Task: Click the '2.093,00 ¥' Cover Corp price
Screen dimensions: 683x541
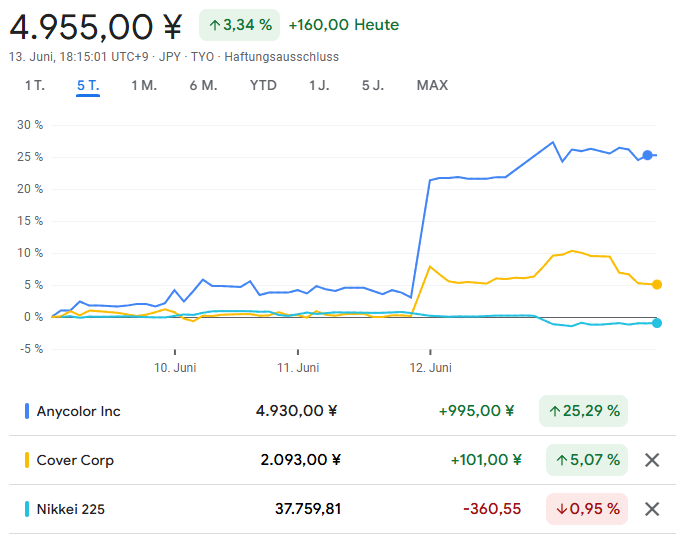Action: (301, 460)
